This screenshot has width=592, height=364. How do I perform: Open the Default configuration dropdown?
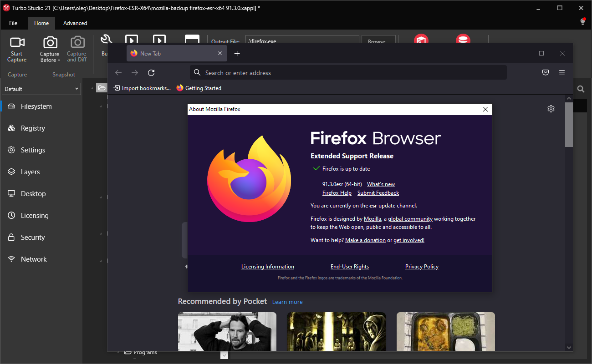(77, 89)
